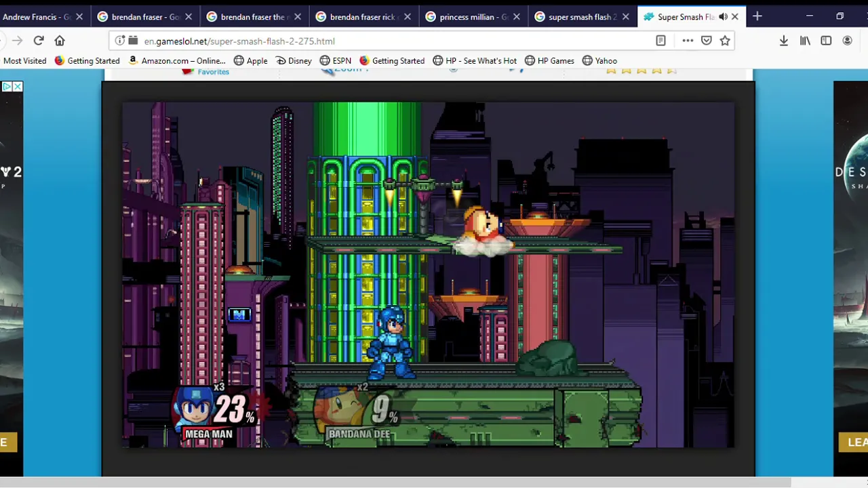Open the Disney bookmark
This screenshot has height=488, width=868.
point(293,60)
